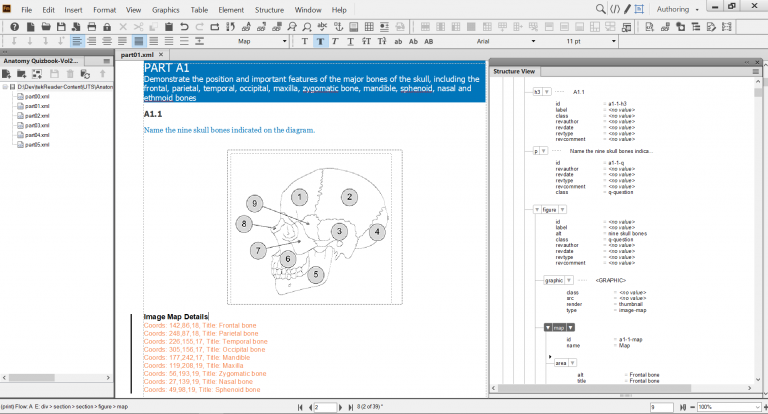The height and width of the screenshot is (414, 768).
Task: Click update book icon in book panel
Action: coord(85,74)
